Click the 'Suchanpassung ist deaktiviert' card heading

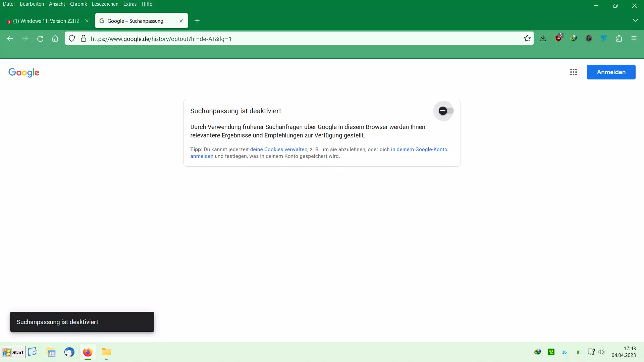point(235,111)
